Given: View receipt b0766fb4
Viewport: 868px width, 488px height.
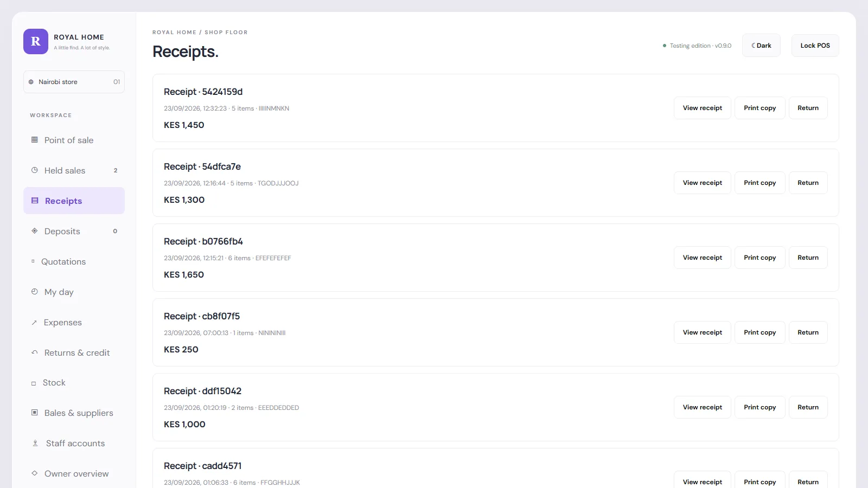Looking at the screenshot, I should click(703, 258).
